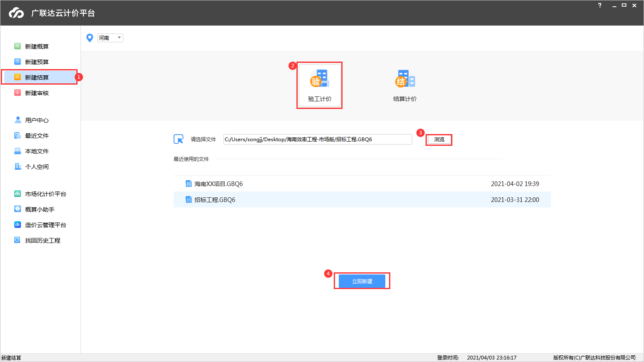Click the location pin icon
The height and width of the screenshot is (362, 644).
89,38
